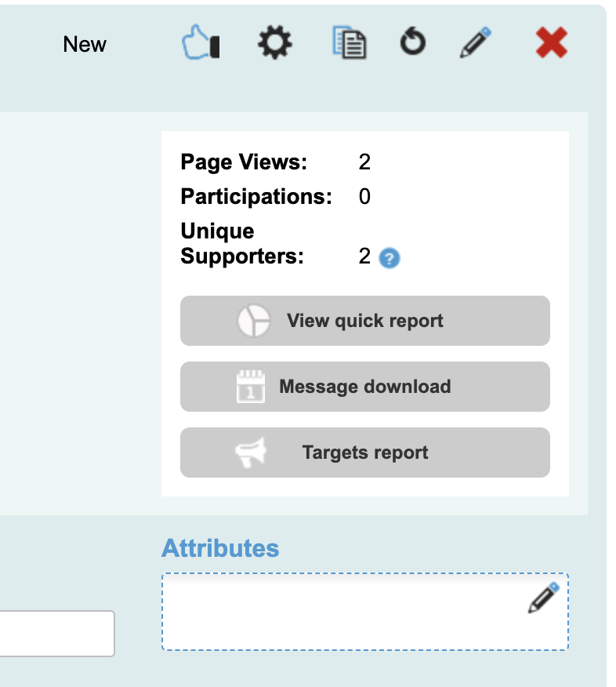Click the calendar icon on Message download
The height and width of the screenshot is (687, 616).
click(251, 387)
